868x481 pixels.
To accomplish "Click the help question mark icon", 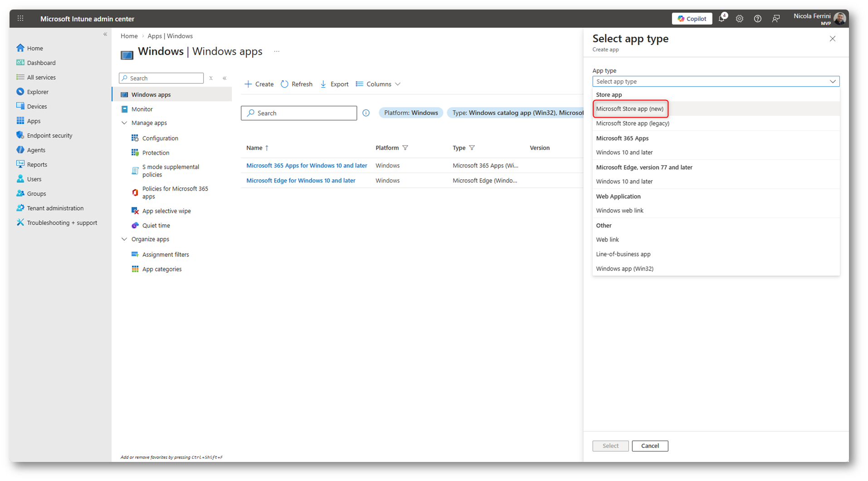I will coord(757,19).
